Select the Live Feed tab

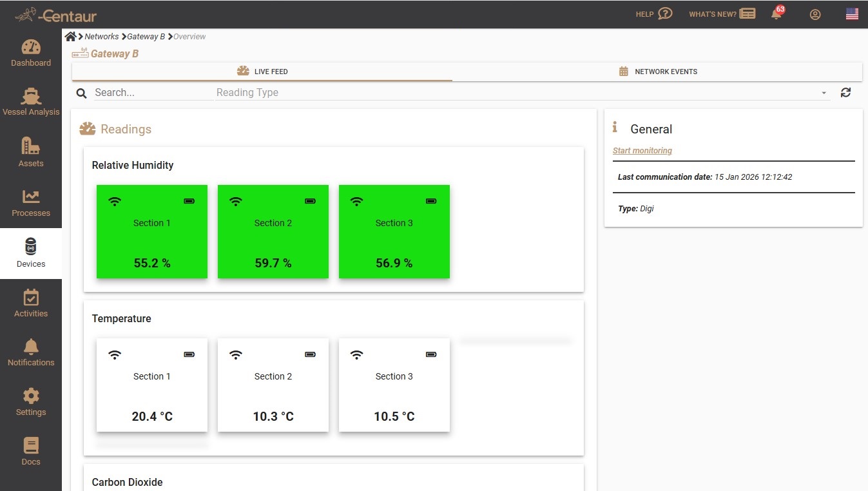(262, 72)
